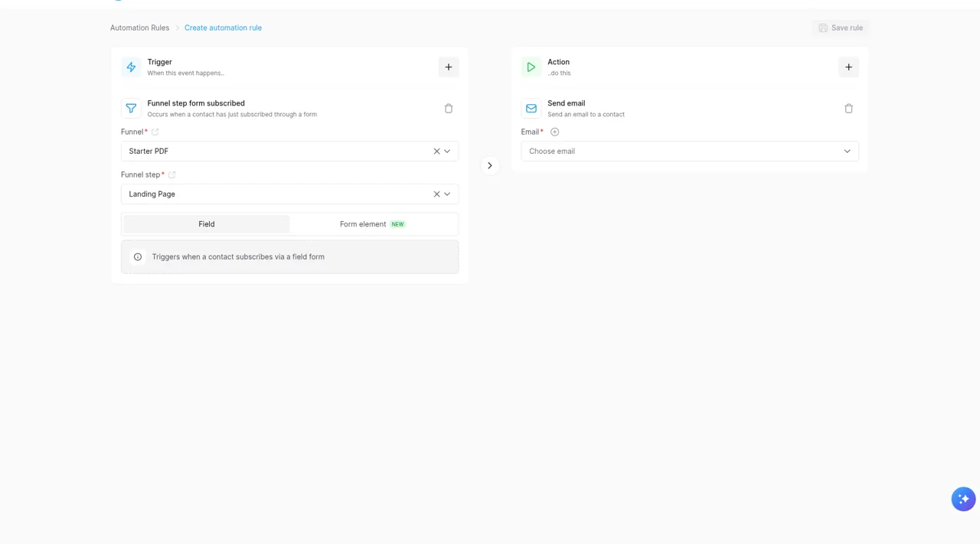Image resolution: width=980 pixels, height=544 pixels.
Task: Select the Field tab
Action: [207, 224]
